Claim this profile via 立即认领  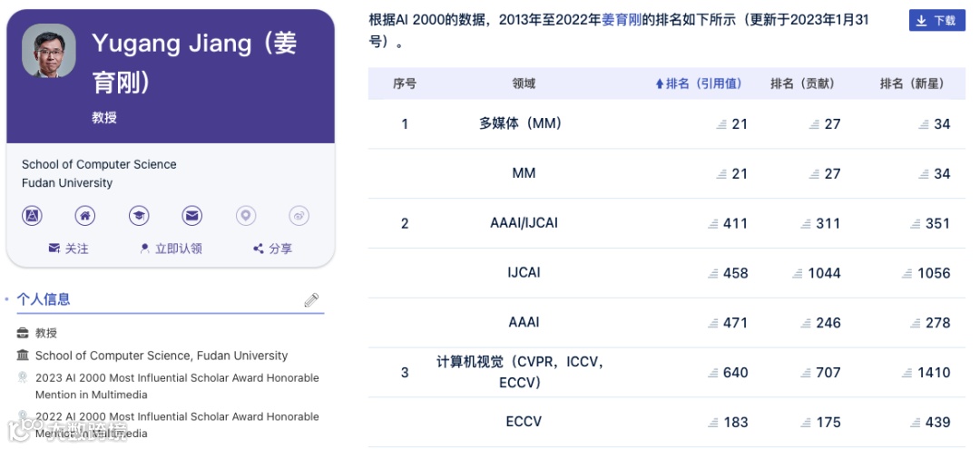tap(171, 249)
